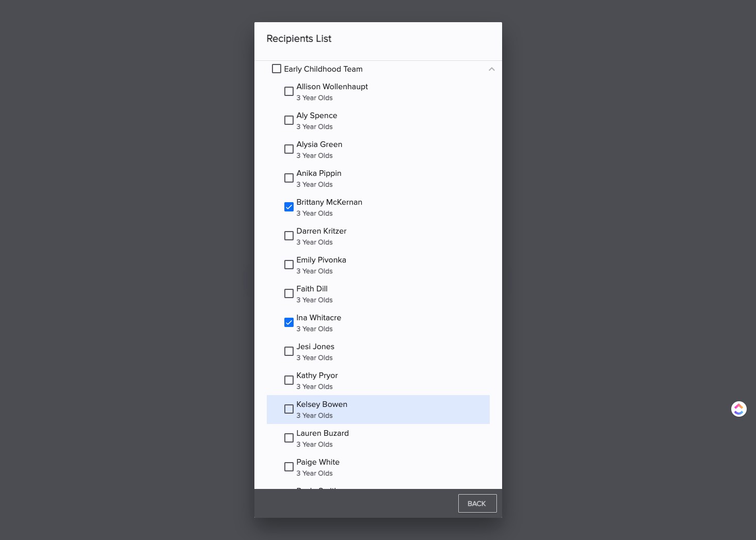Image resolution: width=756 pixels, height=540 pixels.
Task: Check the Faith Dill checkbox
Action: (289, 293)
